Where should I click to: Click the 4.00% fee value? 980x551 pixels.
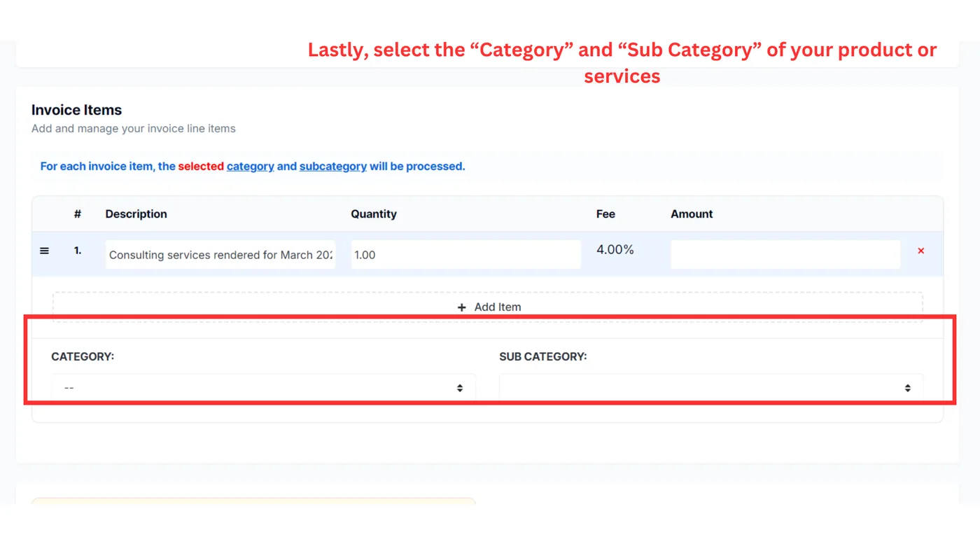click(615, 250)
